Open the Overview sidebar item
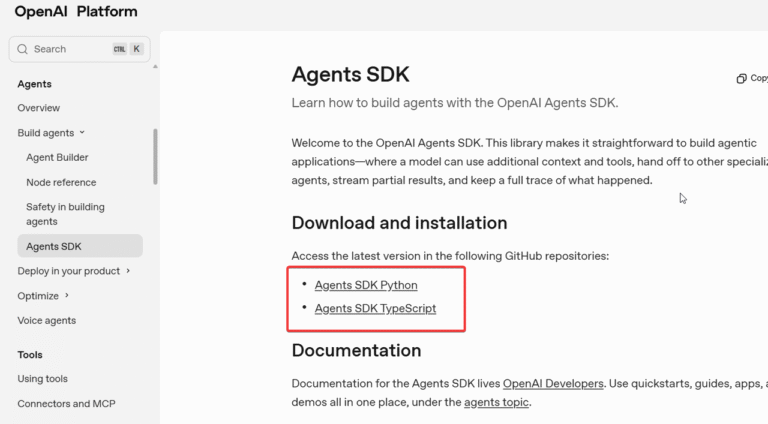 [x=38, y=108]
